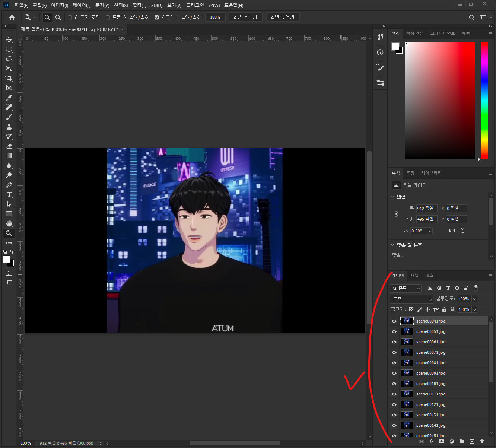This screenshot has width=496, height=448.
Task: Switch to the 라이브러리 tab
Action: (x=431, y=173)
